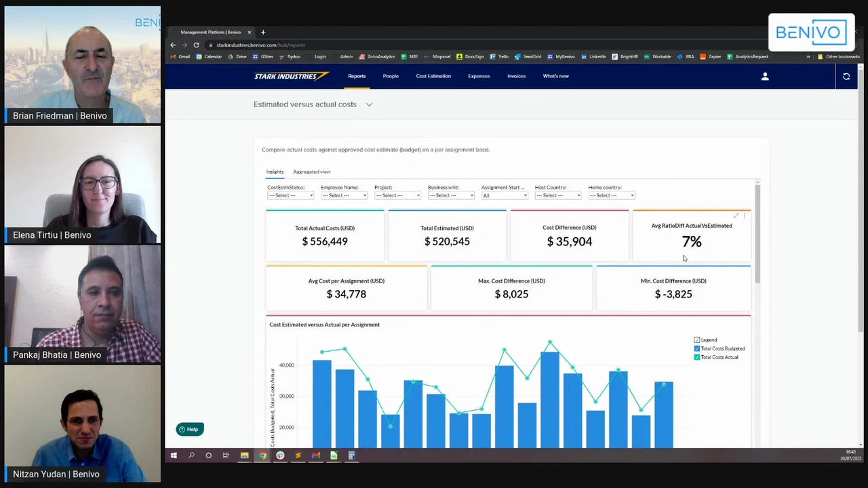This screenshot has width=868, height=488.
Task: Open Slack from the taskbar
Action: 280,455
